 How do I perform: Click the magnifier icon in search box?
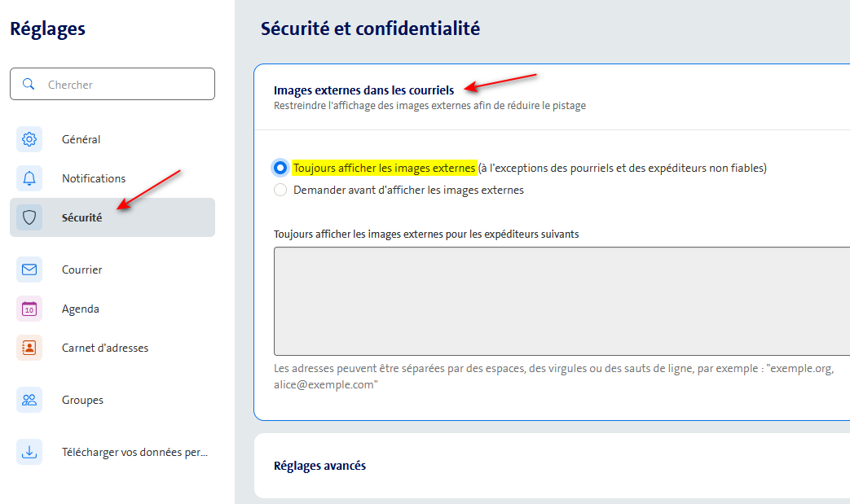(x=29, y=84)
